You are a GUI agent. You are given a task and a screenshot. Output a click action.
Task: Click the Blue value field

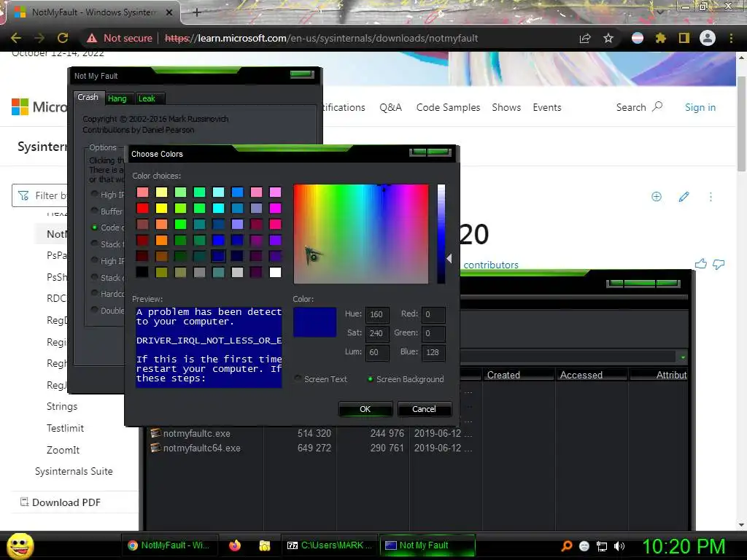click(433, 352)
